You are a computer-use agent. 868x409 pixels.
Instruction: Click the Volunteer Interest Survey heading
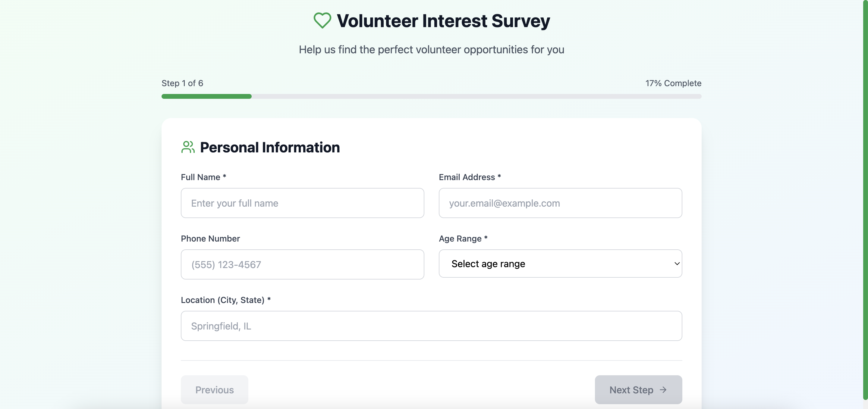click(443, 21)
